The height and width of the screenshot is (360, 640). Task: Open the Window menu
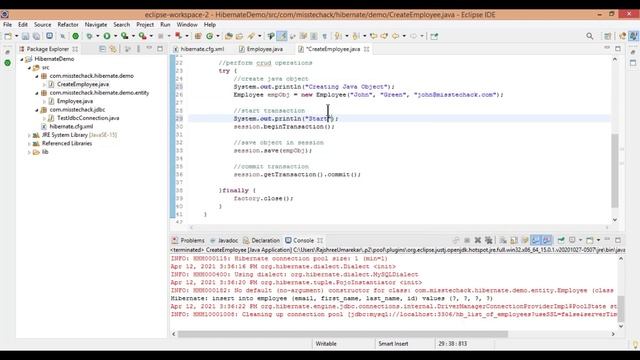(x=187, y=24)
